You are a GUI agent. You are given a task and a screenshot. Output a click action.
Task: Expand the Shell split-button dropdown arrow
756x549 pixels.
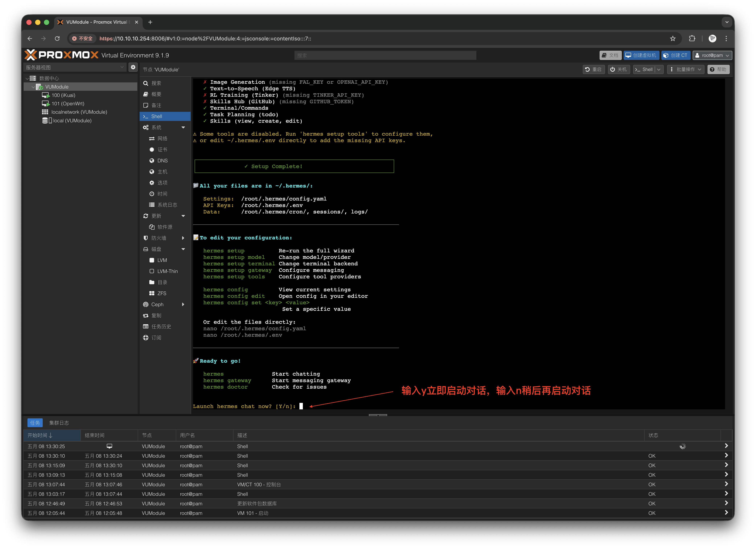659,69
